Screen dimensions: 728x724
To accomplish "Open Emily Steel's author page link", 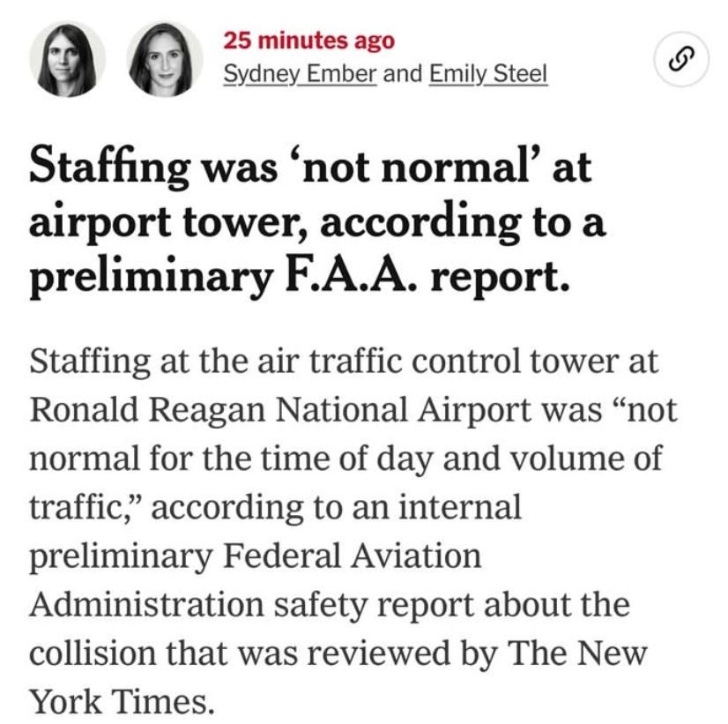I will click(488, 74).
